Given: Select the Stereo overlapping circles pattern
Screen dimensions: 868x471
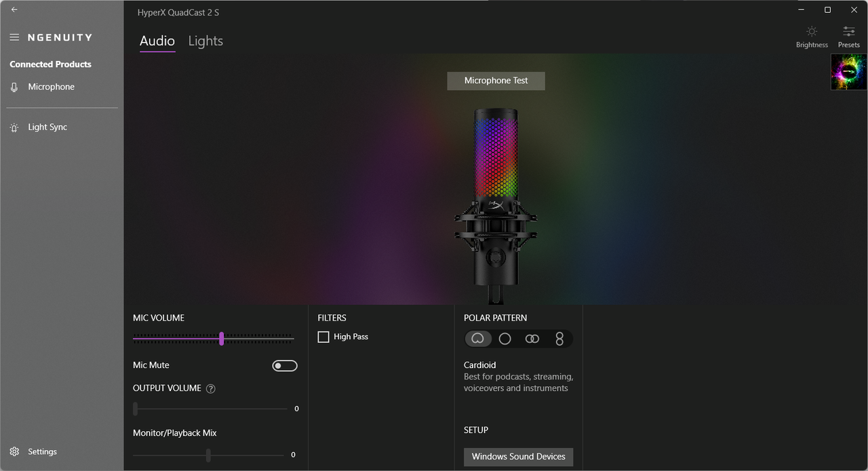Looking at the screenshot, I should (532, 339).
